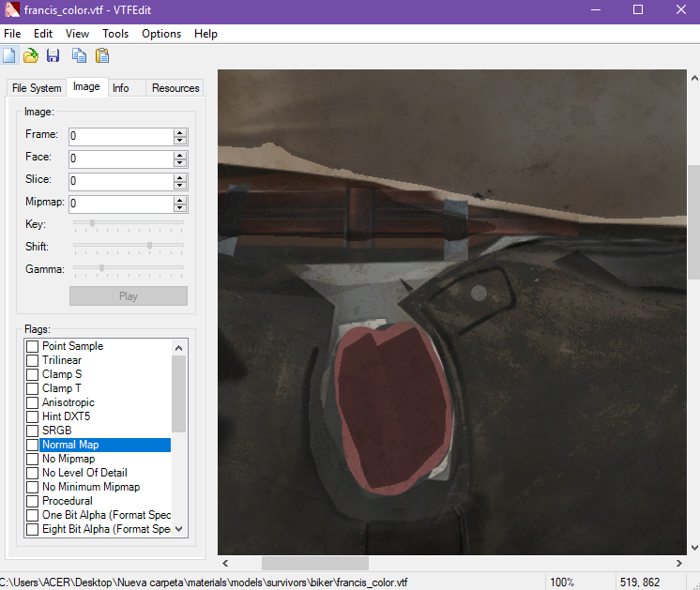Toggle the No Mipmap checkbox
The height and width of the screenshot is (590, 700).
pyautogui.click(x=32, y=459)
